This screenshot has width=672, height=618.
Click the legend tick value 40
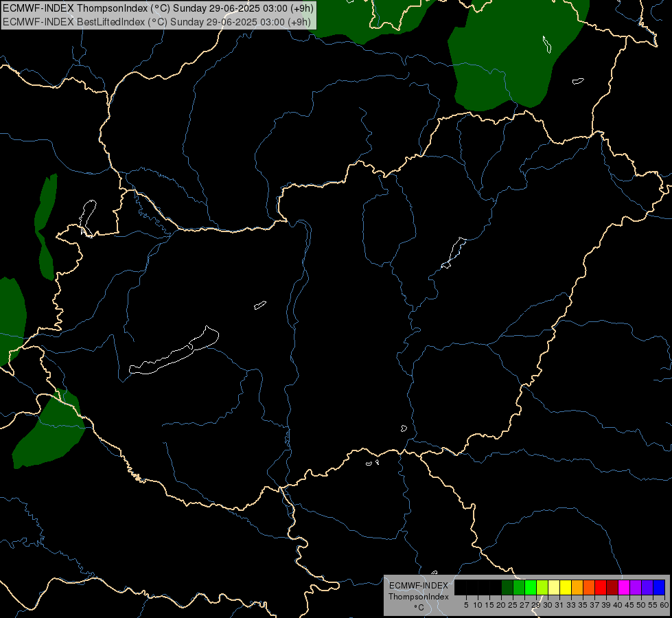618,605
